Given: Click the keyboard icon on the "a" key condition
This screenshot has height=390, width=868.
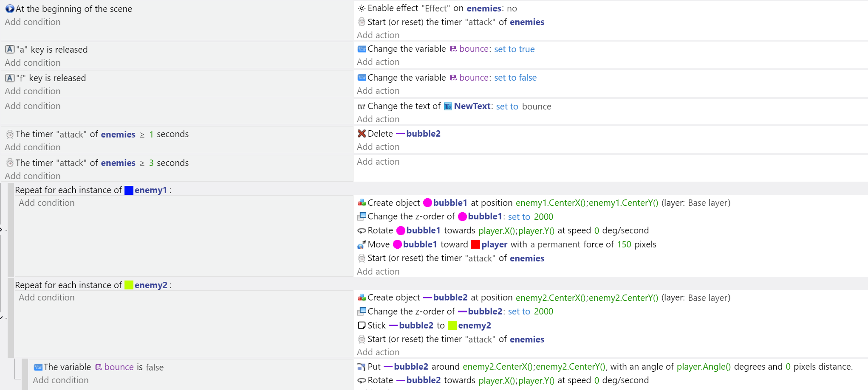Looking at the screenshot, I should point(9,49).
